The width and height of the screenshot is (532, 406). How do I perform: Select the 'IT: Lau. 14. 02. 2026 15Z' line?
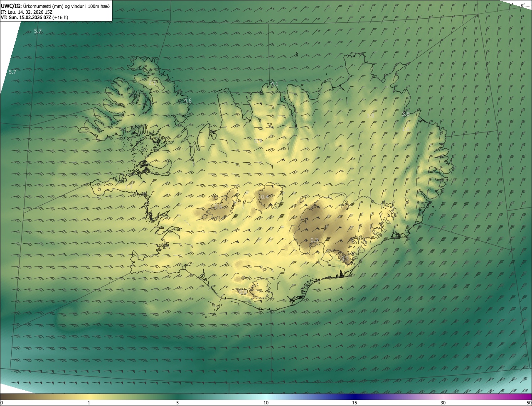click(27, 12)
